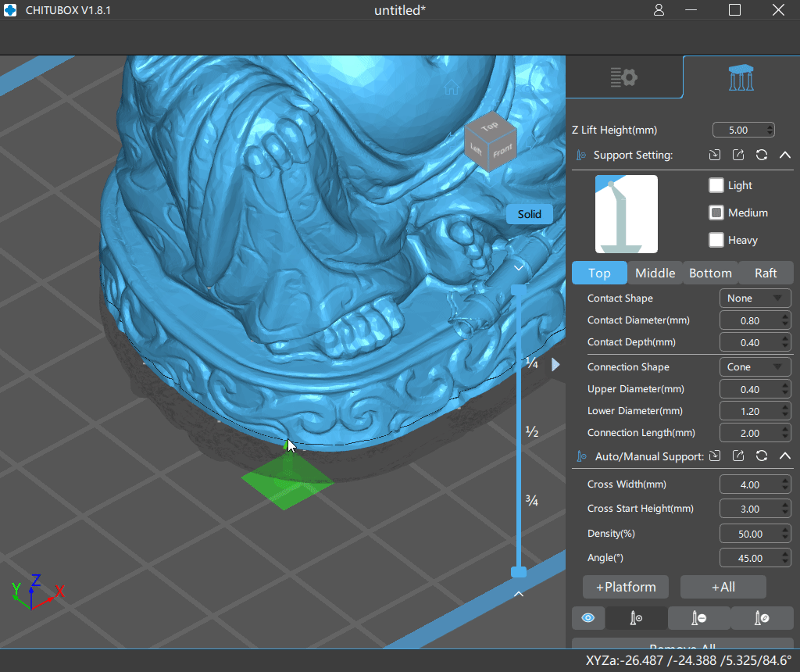Select the edit support tool icon

pos(762,618)
